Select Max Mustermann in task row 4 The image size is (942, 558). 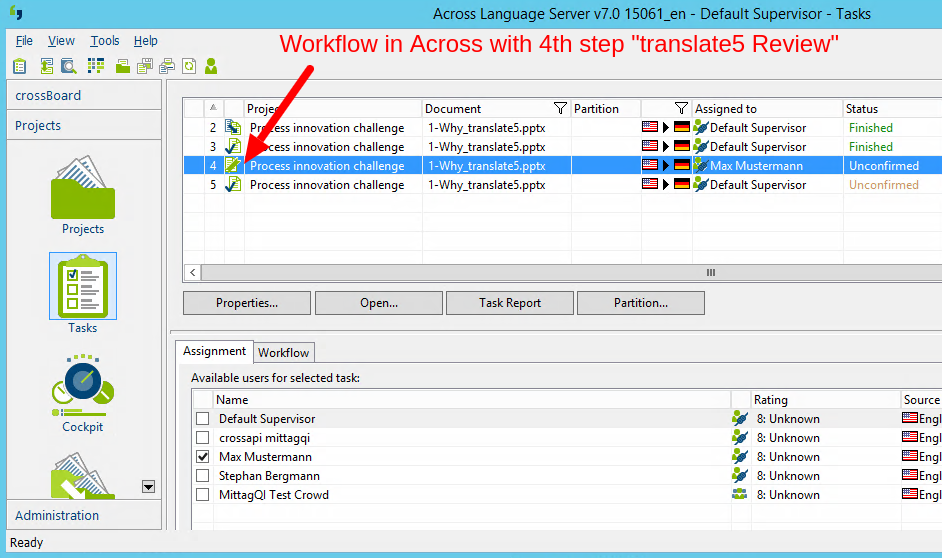point(756,166)
